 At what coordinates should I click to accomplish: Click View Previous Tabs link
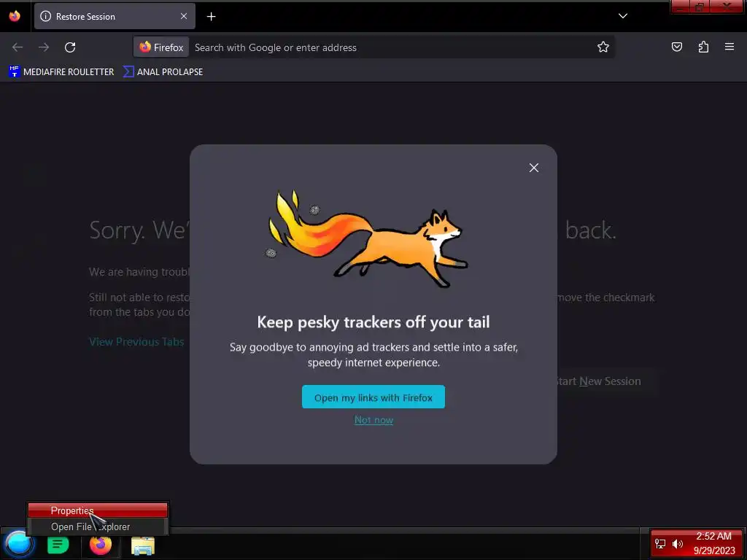click(136, 342)
